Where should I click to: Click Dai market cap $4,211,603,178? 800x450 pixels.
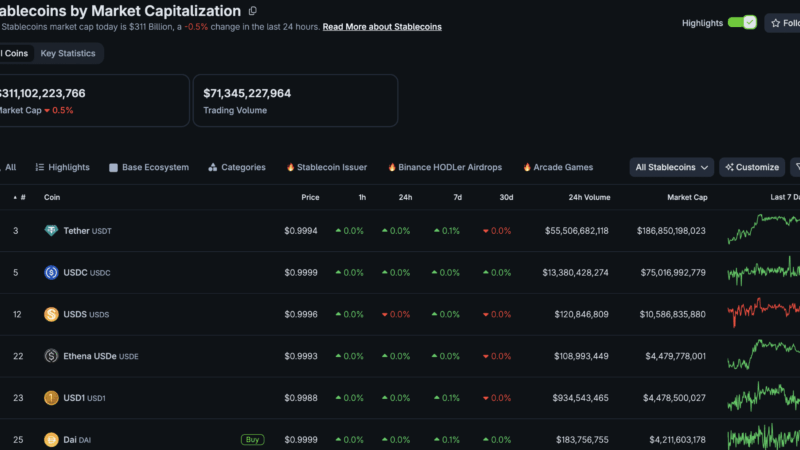pos(678,440)
